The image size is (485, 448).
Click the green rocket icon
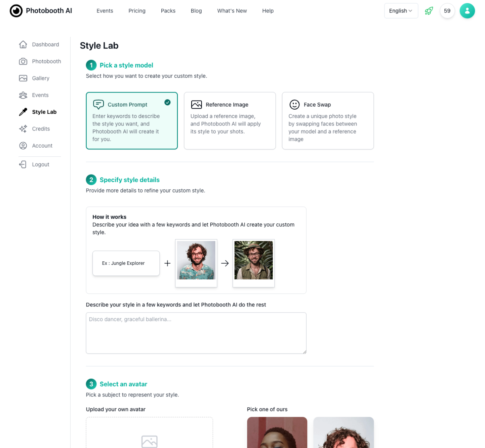(429, 11)
